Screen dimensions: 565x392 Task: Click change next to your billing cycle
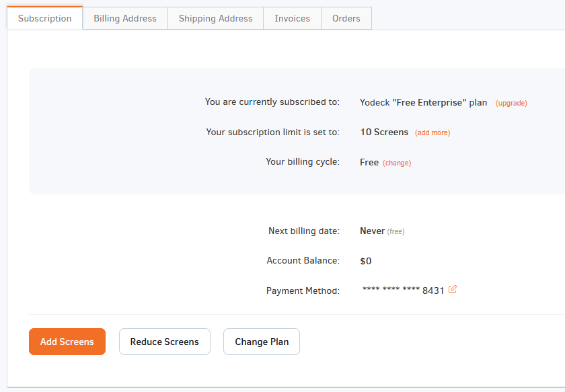point(397,163)
